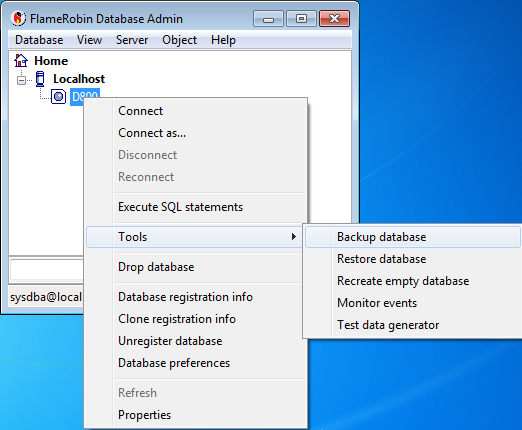Select Drop database entry

click(196, 267)
